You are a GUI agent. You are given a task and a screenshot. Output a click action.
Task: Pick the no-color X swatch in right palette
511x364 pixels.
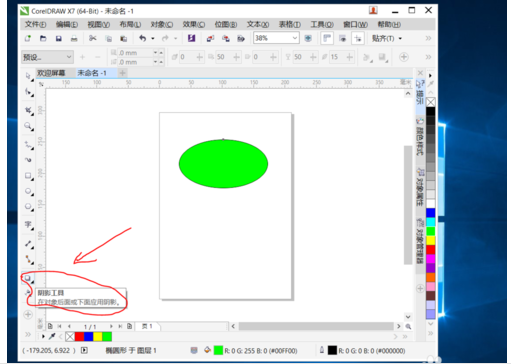pos(431,102)
